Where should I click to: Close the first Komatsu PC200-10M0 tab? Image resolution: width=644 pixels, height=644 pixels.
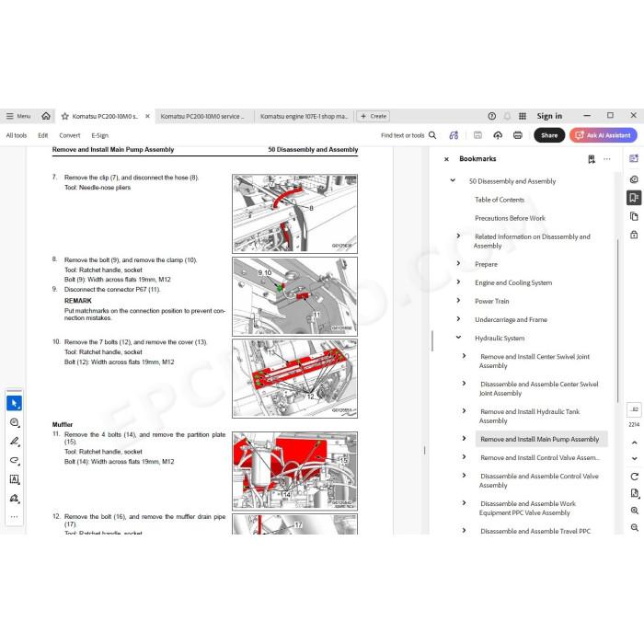(x=147, y=116)
